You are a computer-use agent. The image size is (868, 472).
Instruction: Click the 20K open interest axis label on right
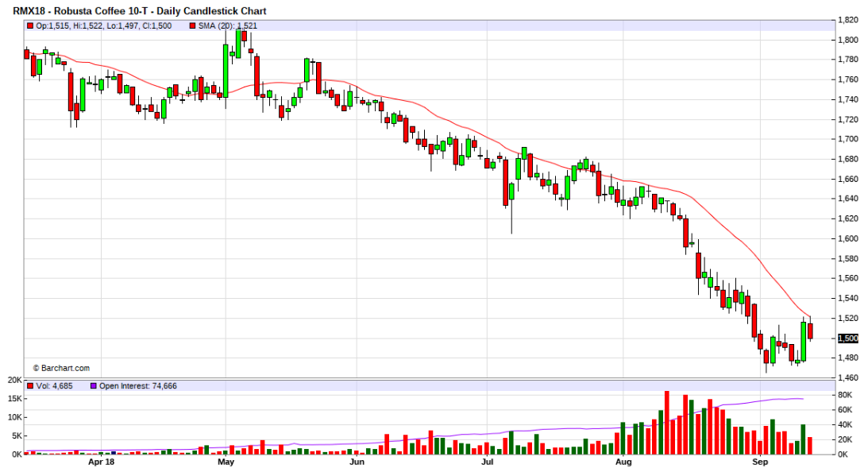[845, 440]
